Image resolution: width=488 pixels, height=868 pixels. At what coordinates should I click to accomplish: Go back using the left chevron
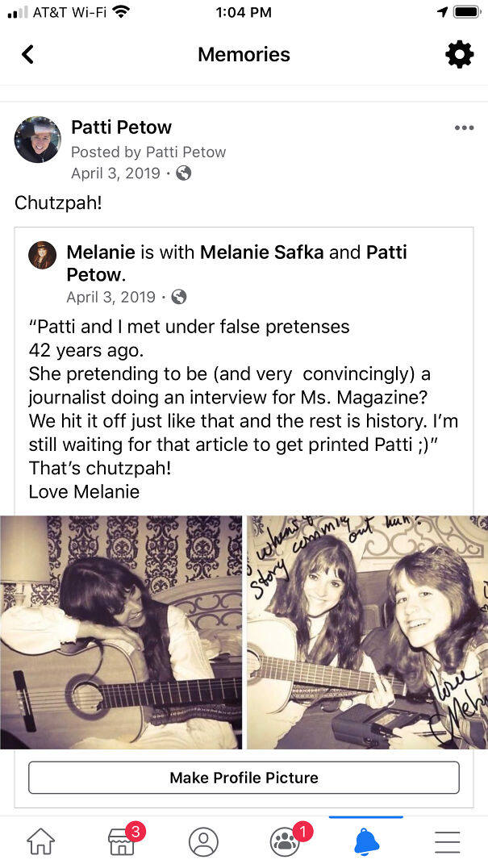[x=28, y=54]
